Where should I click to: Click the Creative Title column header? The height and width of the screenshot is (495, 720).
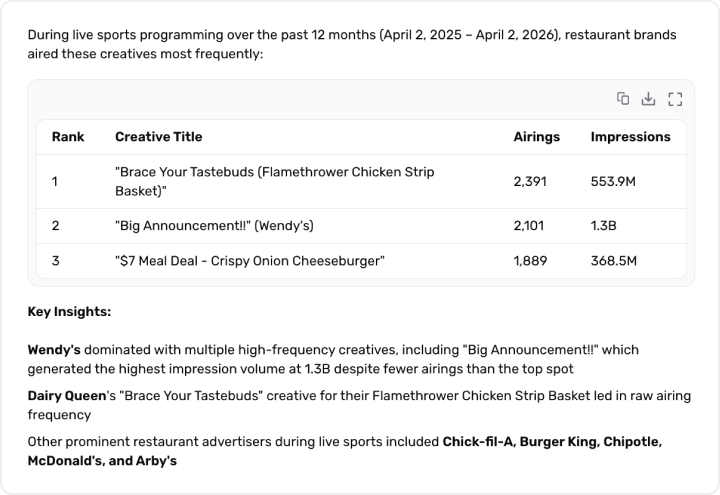coord(158,137)
